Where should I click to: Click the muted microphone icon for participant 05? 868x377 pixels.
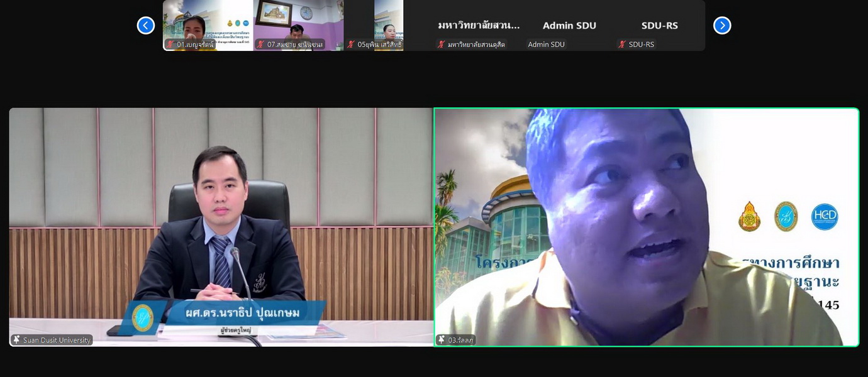352,45
